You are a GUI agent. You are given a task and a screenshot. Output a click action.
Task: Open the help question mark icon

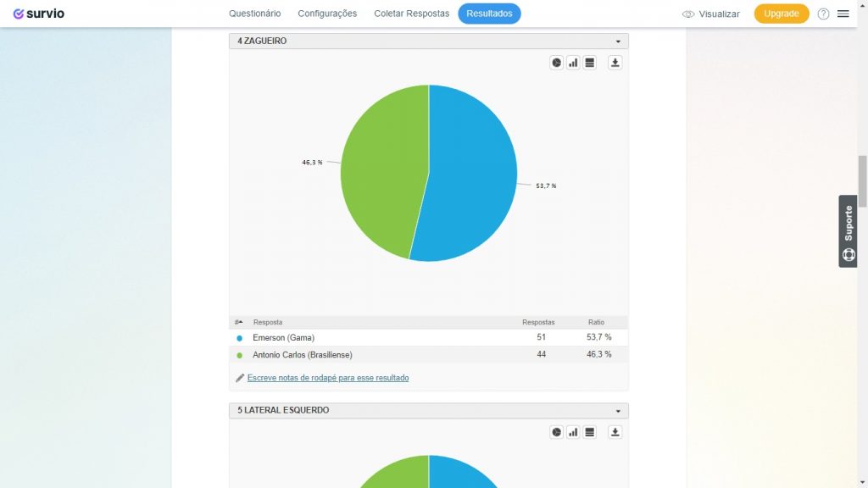tap(823, 14)
